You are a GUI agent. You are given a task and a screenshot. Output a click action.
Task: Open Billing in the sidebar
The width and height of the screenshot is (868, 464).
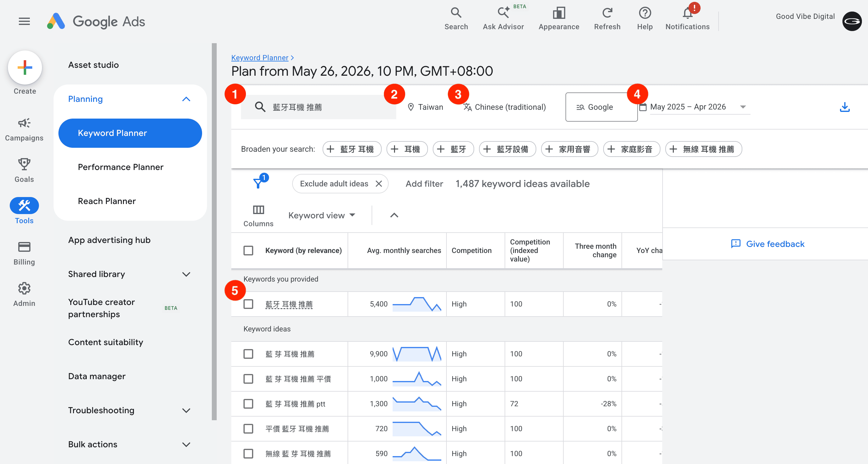click(24, 253)
